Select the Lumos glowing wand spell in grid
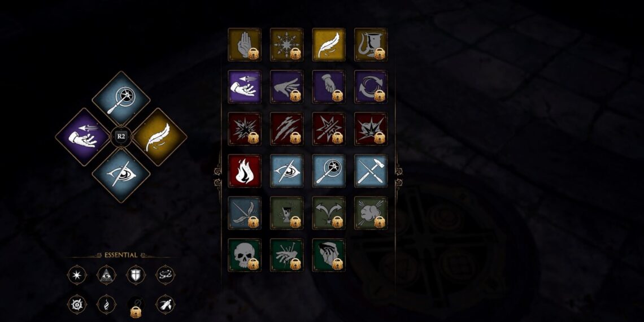Screen dimensions: 644x322 (329, 171)
